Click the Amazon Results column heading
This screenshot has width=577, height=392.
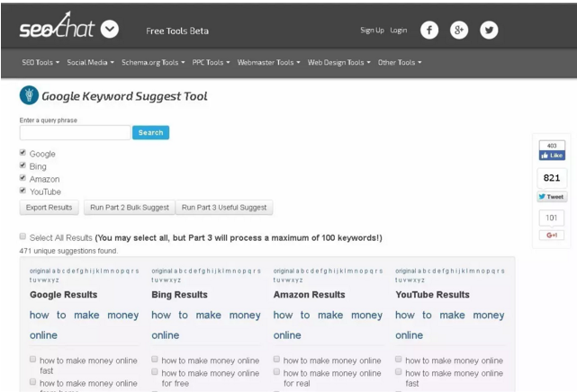coord(309,295)
